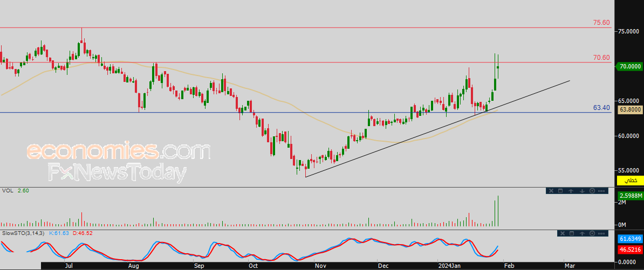
Task: Click the yellow Arabic scale-type button
Action: pos(631,180)
